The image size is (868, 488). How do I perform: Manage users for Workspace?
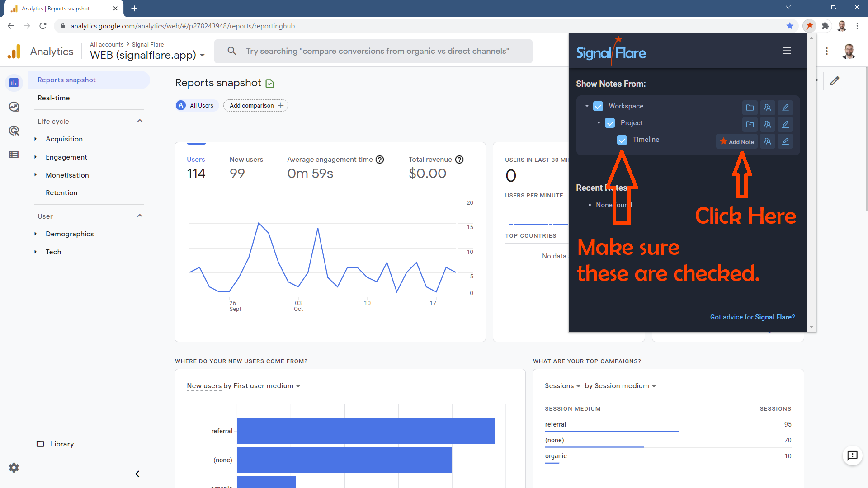tap(768, 108)
